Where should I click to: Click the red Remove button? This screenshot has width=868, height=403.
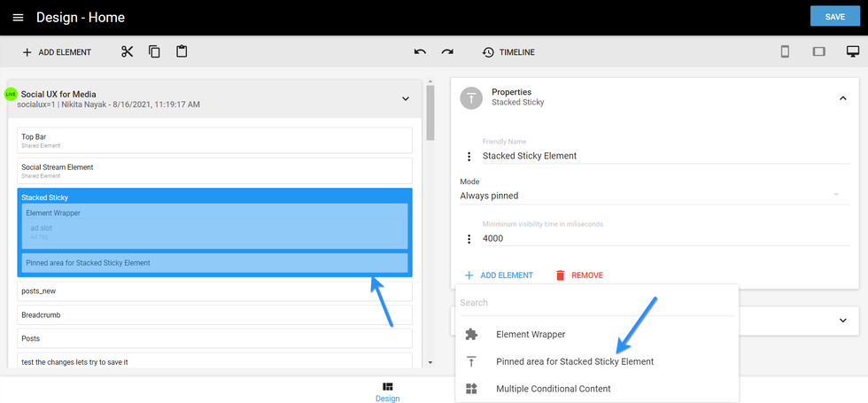click(x=578, y=275)
